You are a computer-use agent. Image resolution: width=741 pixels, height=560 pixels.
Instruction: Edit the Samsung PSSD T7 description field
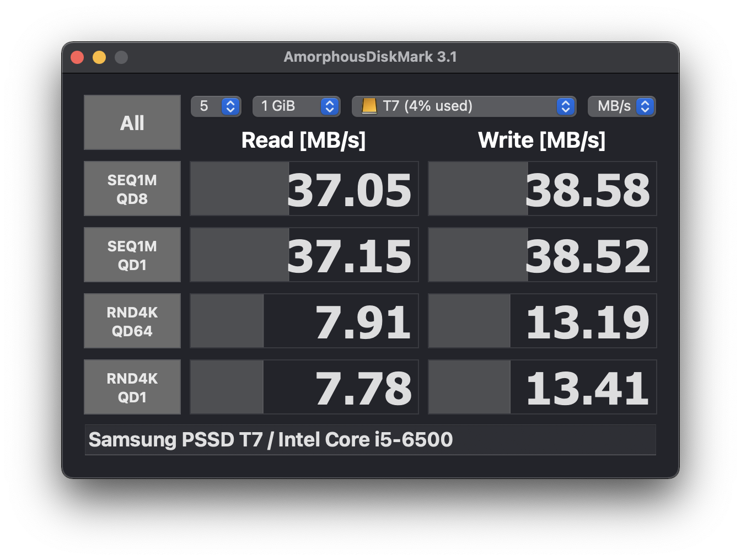point(370,440)
